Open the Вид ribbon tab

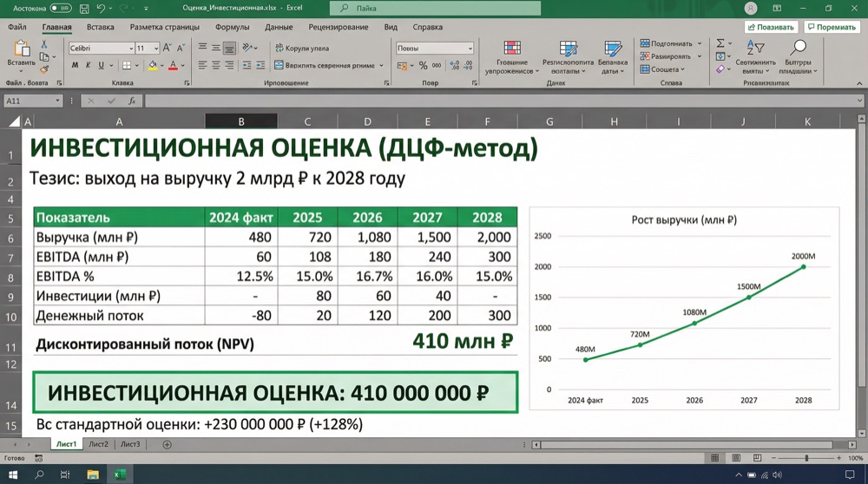(x=391, y=27)
